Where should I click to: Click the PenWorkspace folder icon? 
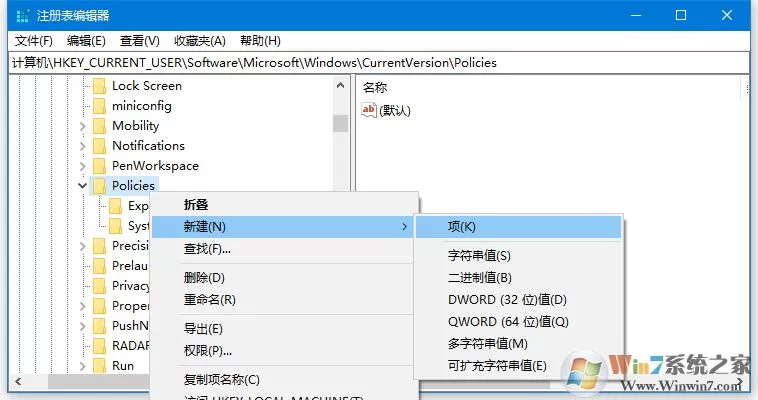99,166
